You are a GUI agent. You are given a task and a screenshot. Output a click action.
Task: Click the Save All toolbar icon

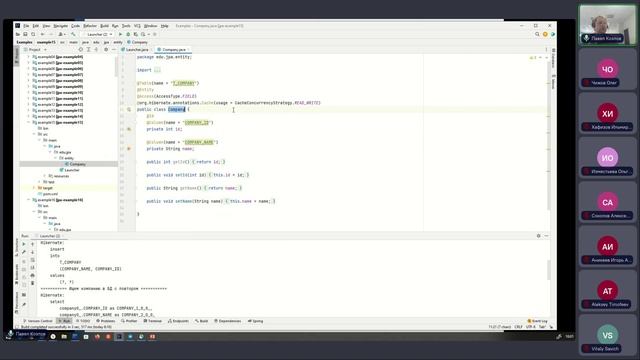coord(25,34)
